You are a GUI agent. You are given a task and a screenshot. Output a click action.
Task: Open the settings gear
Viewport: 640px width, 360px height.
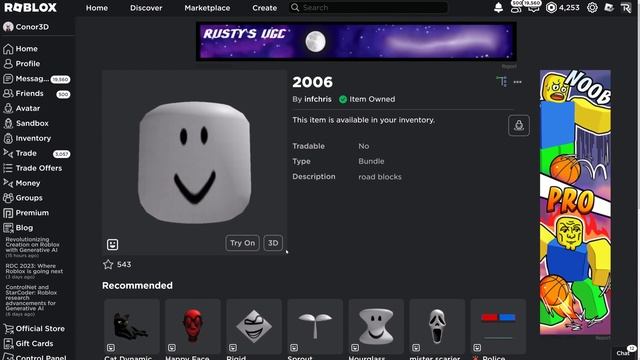(592, 8)
